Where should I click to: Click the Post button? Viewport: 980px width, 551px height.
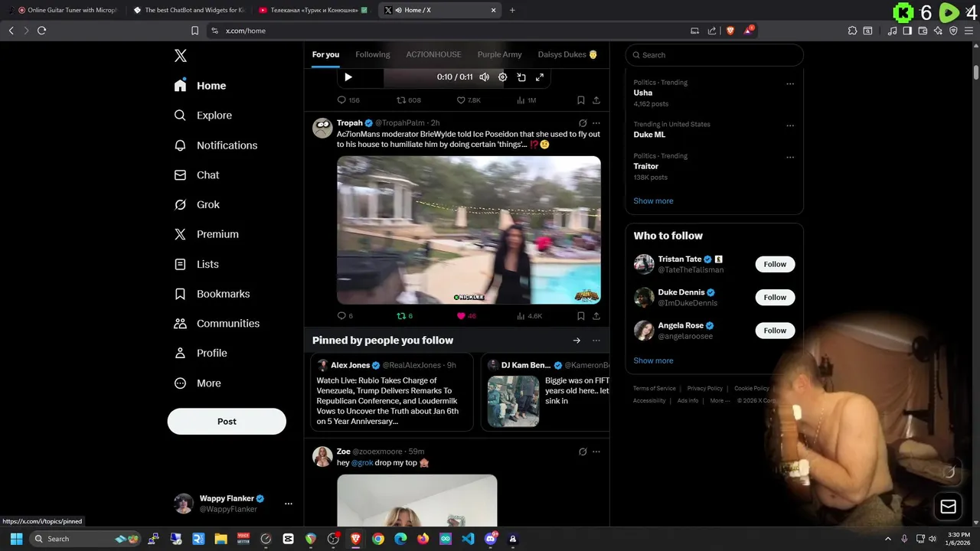227,422
